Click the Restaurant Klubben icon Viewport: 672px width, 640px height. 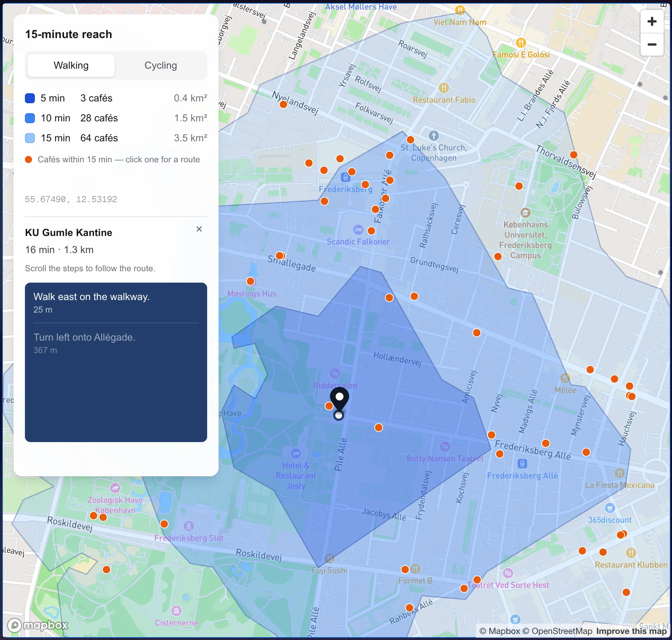point(631,552)
